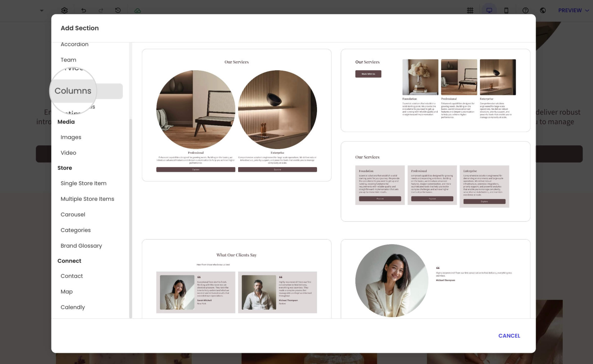Image resolution: width=593 pixels, height=364 pixels.
Task: Open the PREVIEW dropdown
Action: point(574,10)
